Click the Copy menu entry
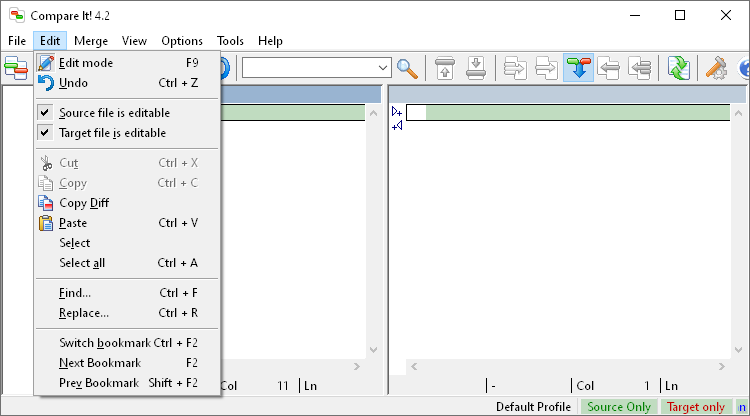 pyautogui.click(x=127, y=183)
